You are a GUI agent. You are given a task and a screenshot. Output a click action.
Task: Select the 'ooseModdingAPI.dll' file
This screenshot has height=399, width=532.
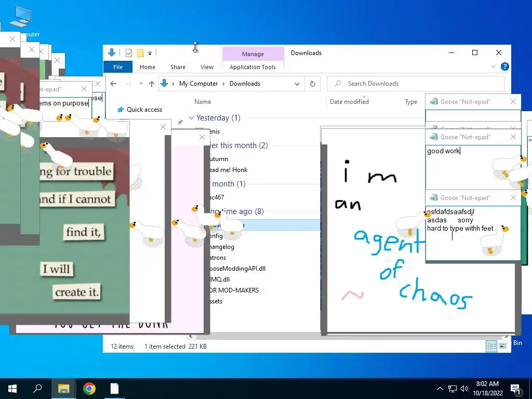pos(237,269)
